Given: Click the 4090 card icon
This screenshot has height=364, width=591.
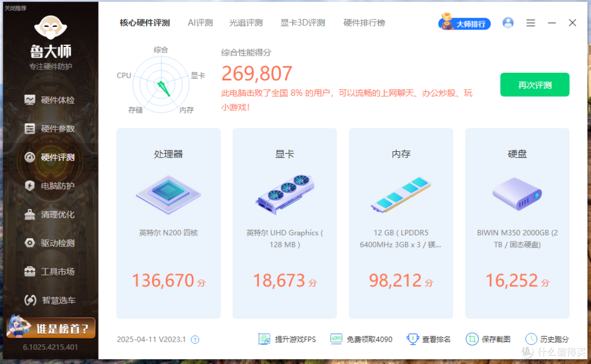Looking at the screenshot, I should [336, 339].
